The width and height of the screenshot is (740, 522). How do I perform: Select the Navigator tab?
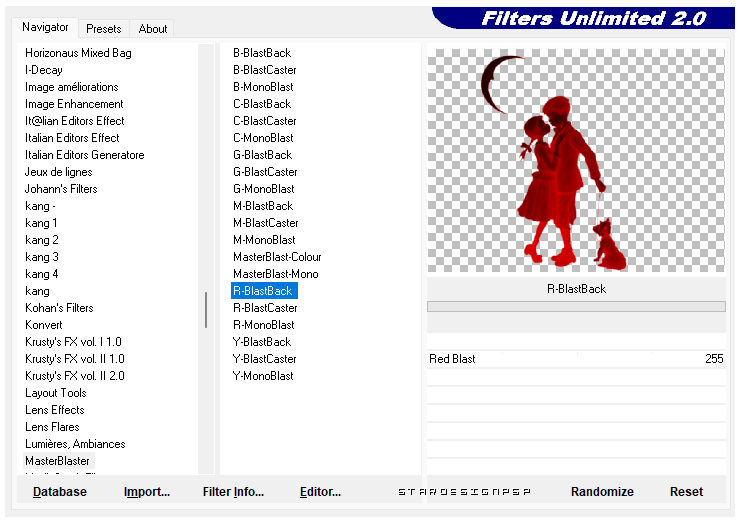tap(46, 28)
